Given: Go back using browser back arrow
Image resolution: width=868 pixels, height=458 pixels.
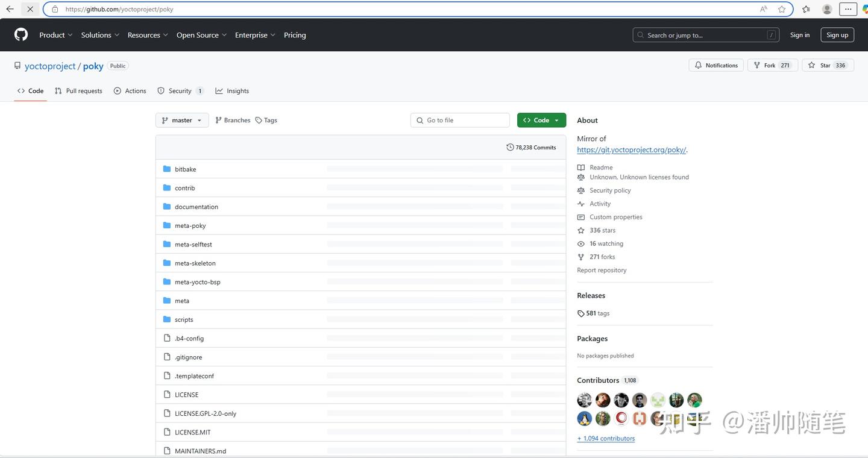Looking at the screenshot, I should [10, 9].
